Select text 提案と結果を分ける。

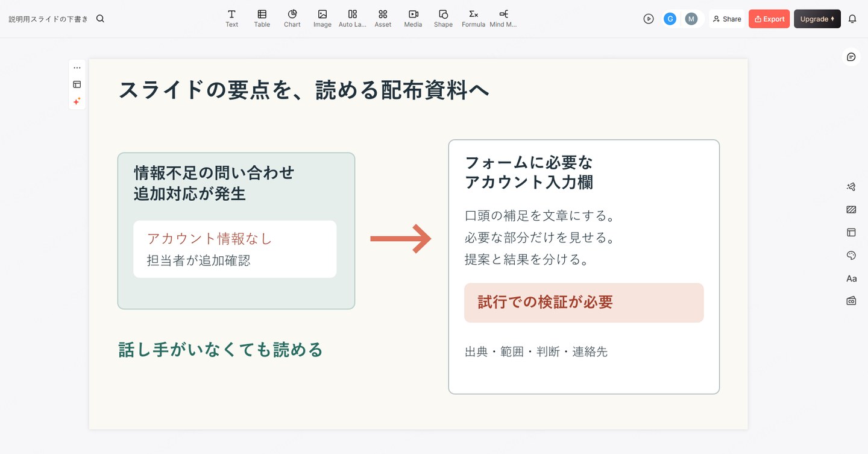(526, 259)
